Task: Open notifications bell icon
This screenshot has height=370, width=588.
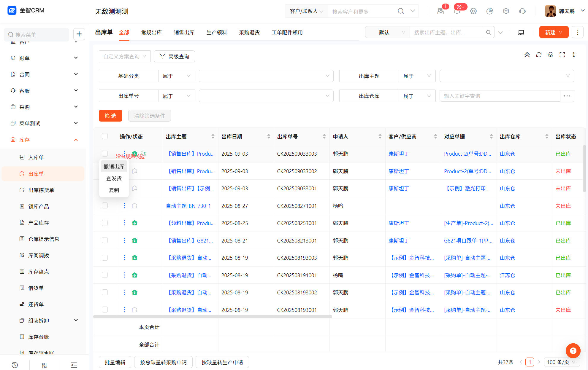Action: [457, 11]
